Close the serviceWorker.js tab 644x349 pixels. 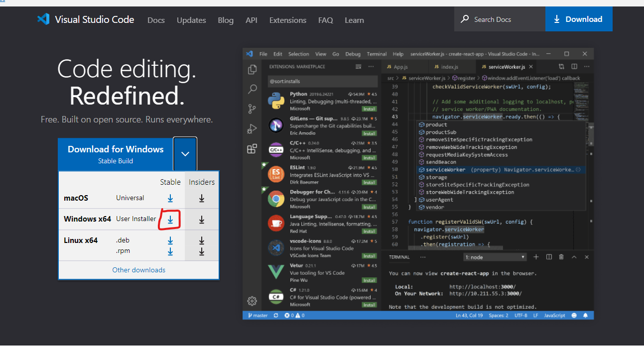tap(531, 67)
